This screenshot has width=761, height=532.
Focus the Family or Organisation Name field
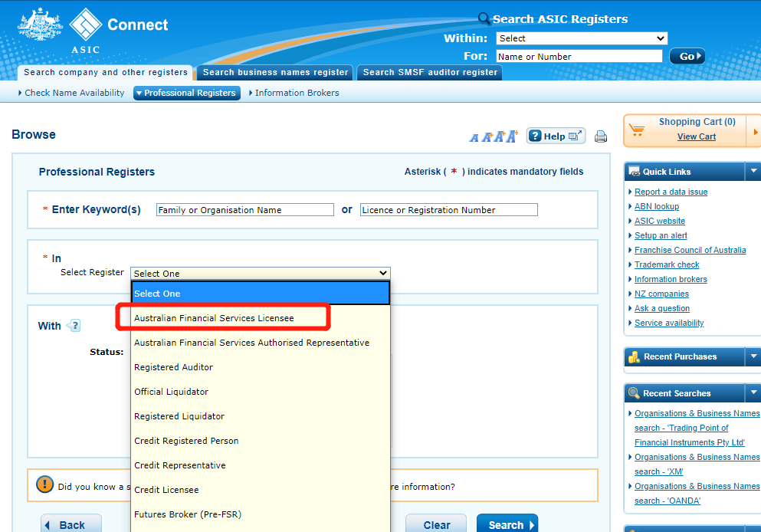pyautogui.click(x=245, y=210)
